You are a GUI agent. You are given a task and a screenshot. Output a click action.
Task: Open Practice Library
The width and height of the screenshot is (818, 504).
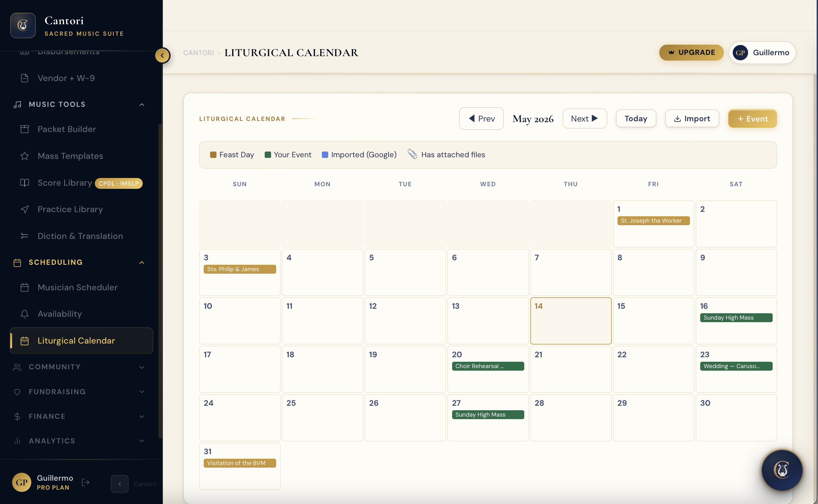tap(81, 209)
